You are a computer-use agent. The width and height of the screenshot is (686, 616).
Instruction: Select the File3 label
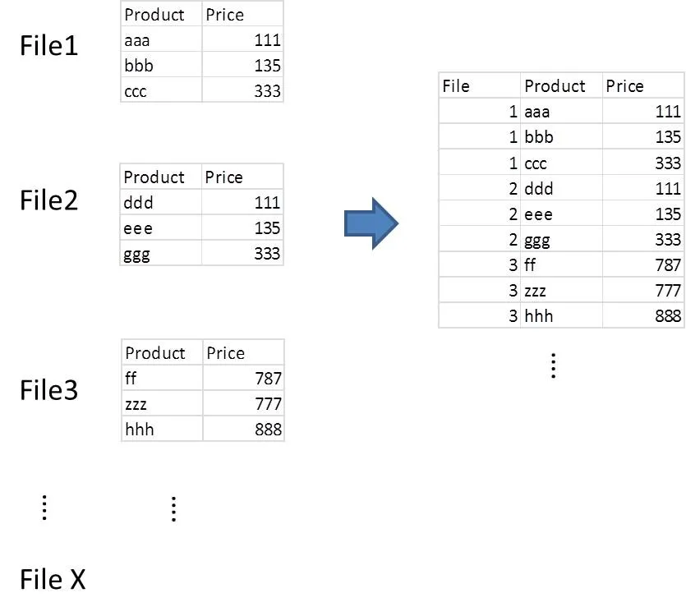49,389
